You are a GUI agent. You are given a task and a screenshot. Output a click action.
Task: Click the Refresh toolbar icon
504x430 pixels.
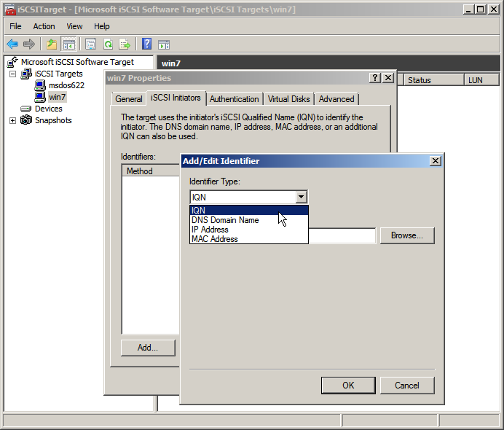[108, 44]
